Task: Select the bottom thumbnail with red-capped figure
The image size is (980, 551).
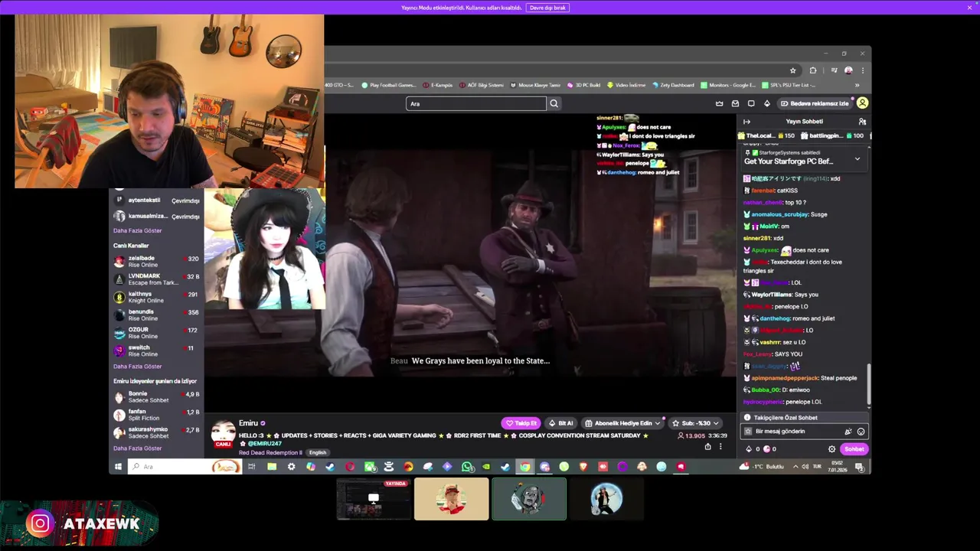Action: coord(452,499)
